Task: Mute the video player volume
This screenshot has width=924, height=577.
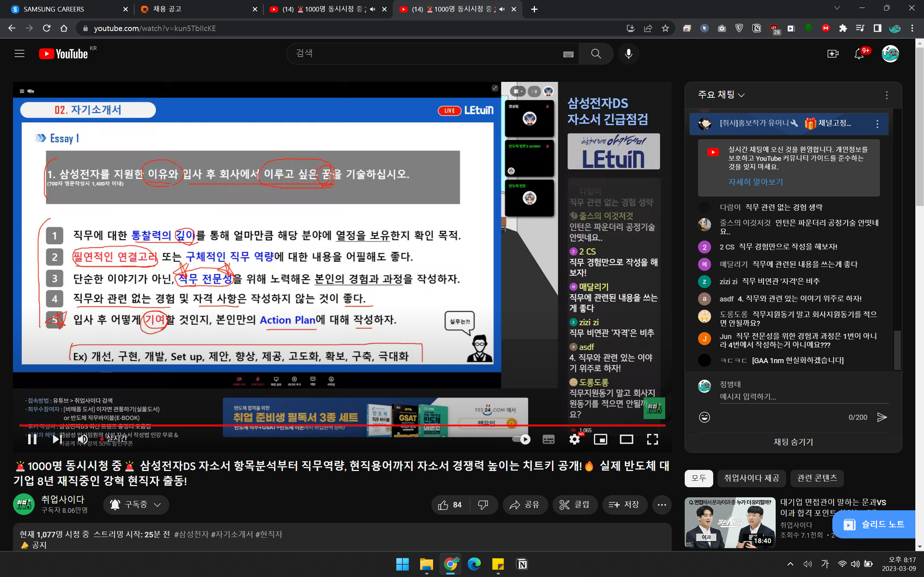Action: coord(82,440)
